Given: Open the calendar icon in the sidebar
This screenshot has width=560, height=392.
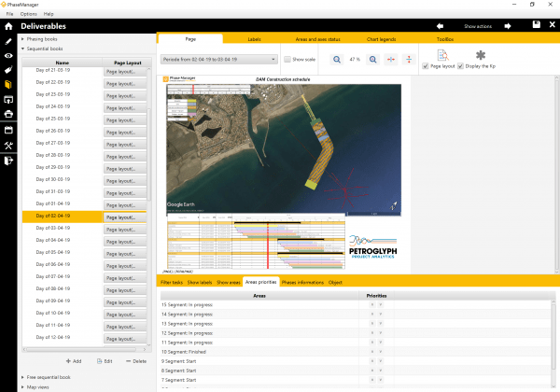Looking at the screenshot, I should [x=8, y=129].
